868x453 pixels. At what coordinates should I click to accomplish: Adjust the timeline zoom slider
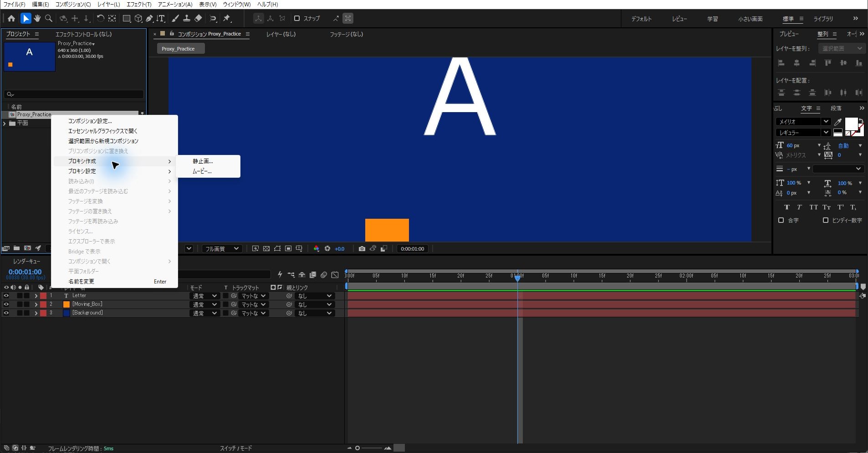(368, 448)
